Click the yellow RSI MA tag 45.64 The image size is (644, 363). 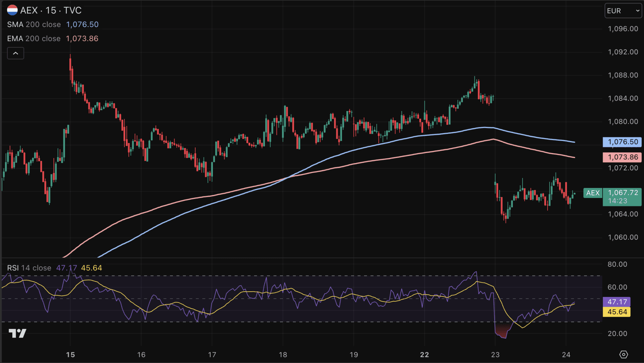[617, 312]
